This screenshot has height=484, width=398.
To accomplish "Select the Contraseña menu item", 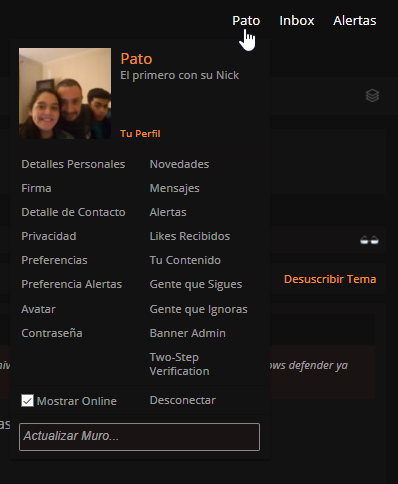I will tap(52, 333).
